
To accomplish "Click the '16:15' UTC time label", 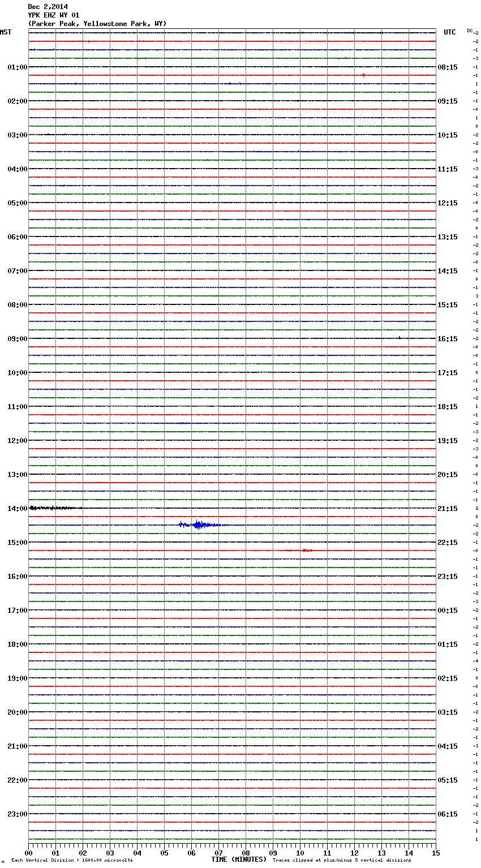I will [448, 339].
